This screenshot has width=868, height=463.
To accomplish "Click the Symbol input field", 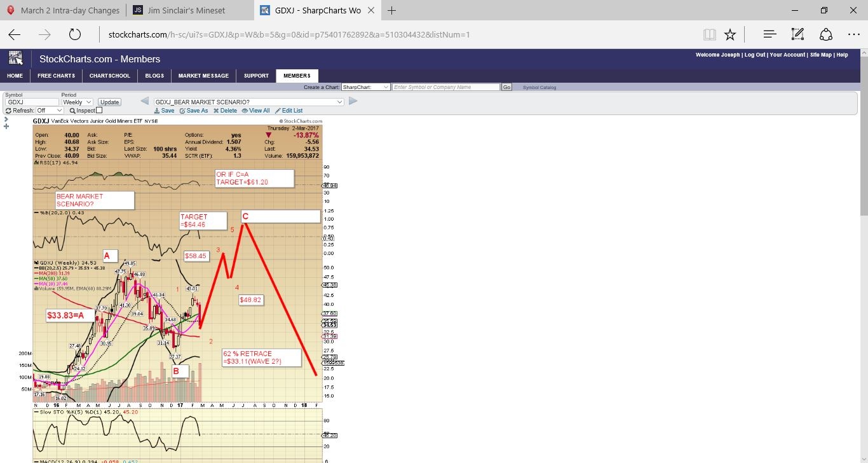I will 31,102.
